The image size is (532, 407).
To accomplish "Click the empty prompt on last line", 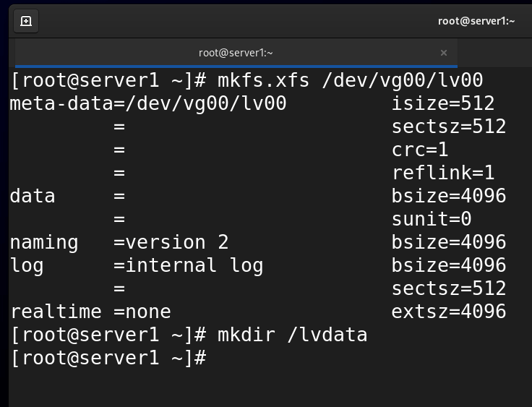I will click(x=108, y=358).
